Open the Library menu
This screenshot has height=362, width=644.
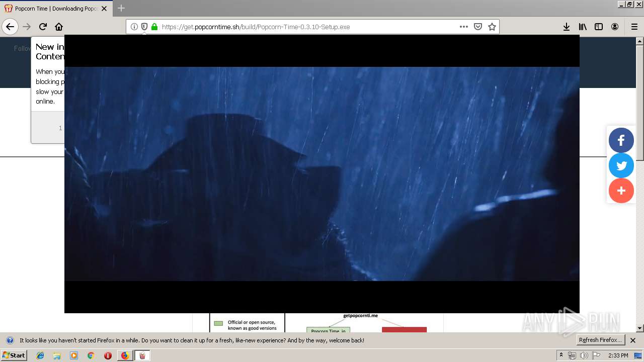coord(583,27)
